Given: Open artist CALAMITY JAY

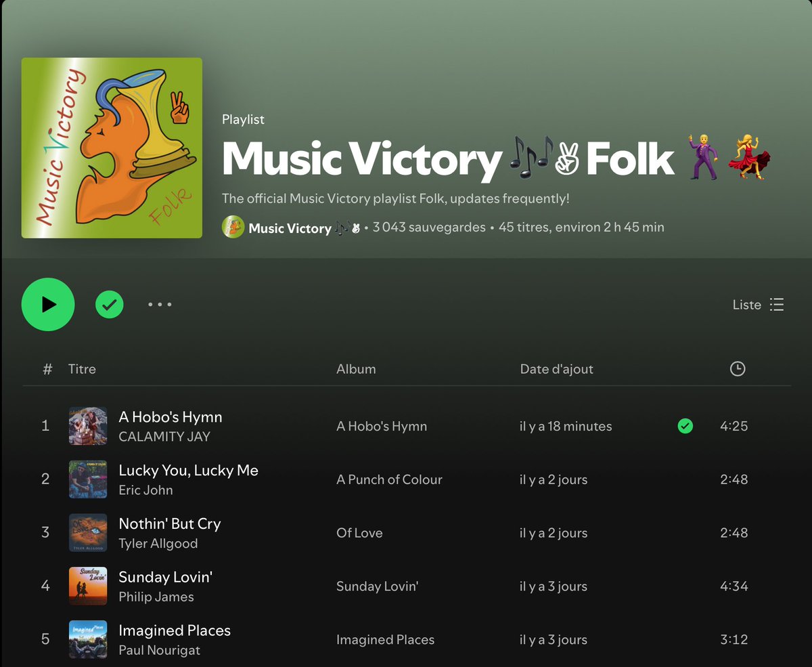Looking at the screenshot, I should [164, 437].
